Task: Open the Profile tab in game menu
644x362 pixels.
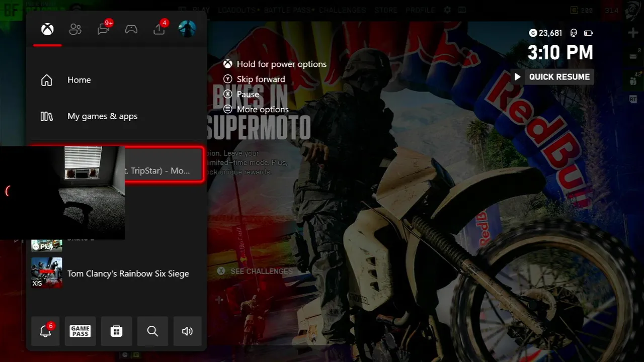Action: click(x=421, y=10)
